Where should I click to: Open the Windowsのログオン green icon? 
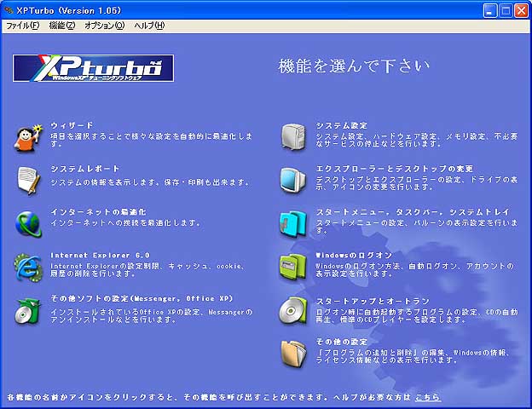tap(292, 268)
